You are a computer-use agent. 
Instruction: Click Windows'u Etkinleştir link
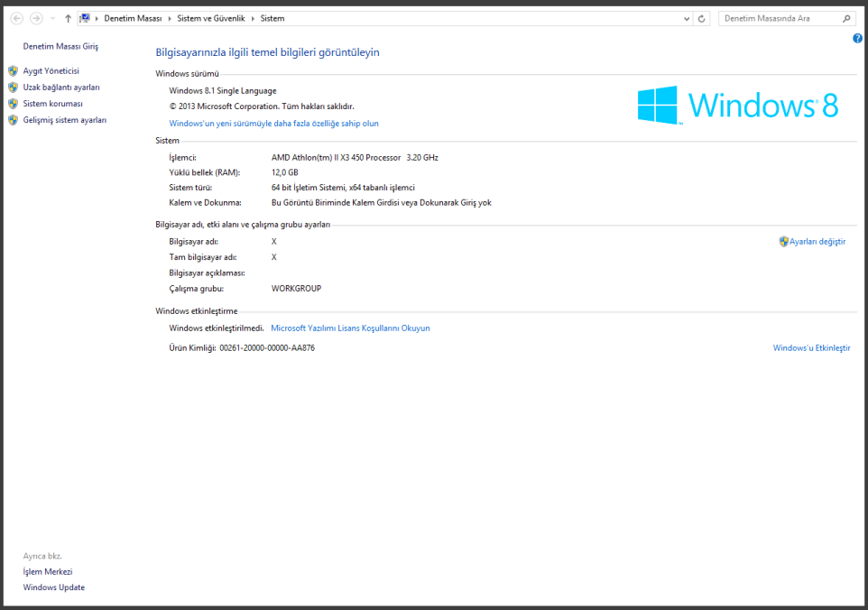coord(811,348)
